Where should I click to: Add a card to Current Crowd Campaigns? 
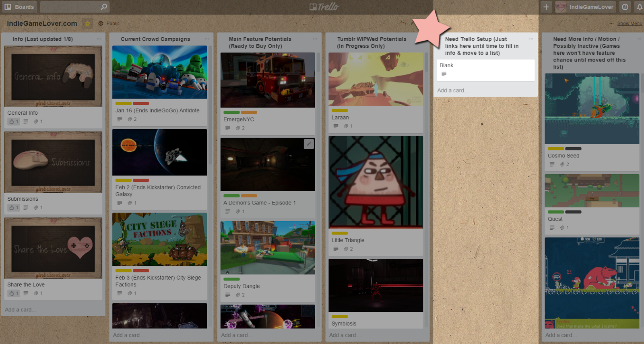tap(129, 335)
